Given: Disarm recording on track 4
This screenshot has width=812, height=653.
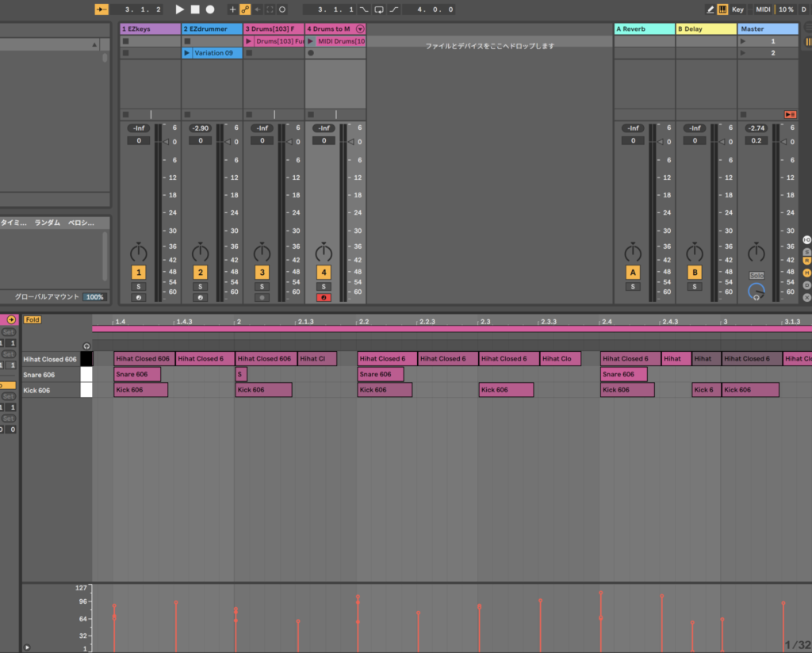Looking at the screenshot, I should pos(324,297).
